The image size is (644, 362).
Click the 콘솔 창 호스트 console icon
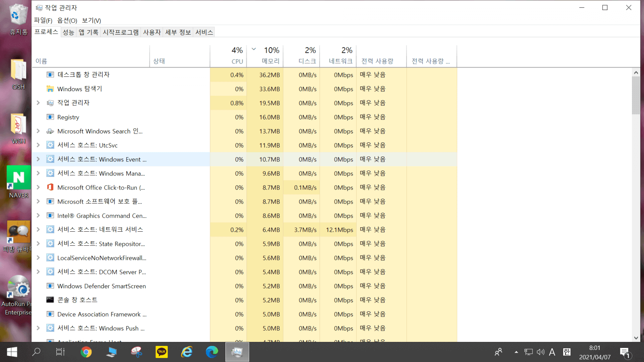[50, 300]
